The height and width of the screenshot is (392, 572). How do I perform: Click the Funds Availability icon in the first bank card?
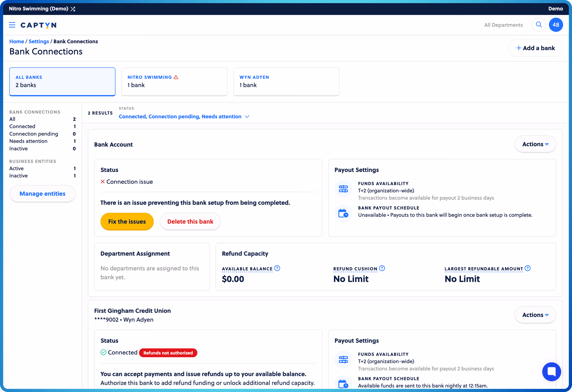[x=343, y=189]
